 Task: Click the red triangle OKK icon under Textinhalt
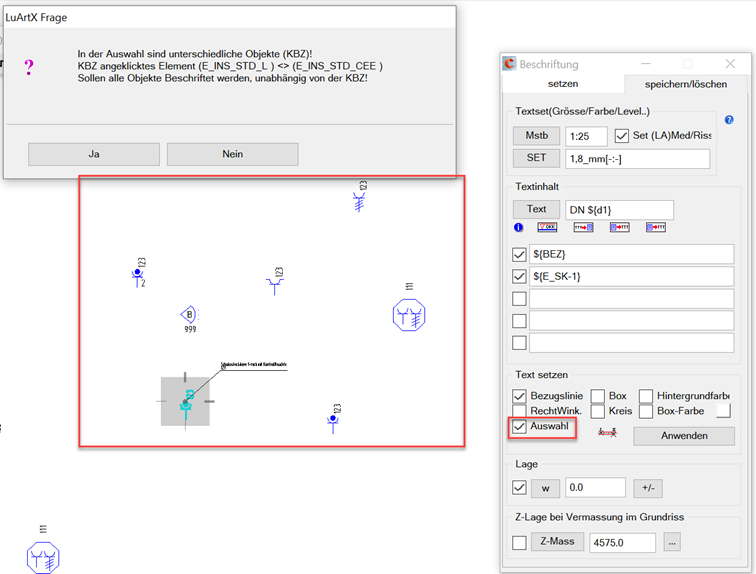pos(547,227)
